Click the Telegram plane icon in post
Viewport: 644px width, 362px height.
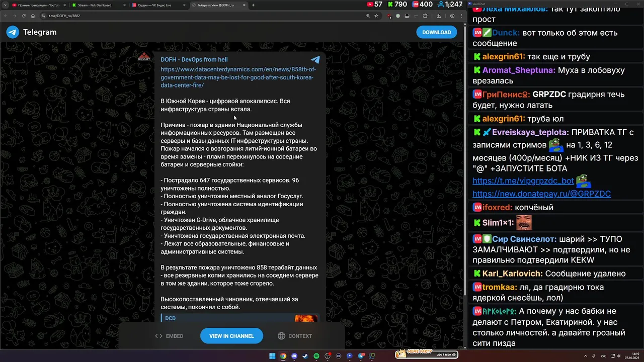315,59
